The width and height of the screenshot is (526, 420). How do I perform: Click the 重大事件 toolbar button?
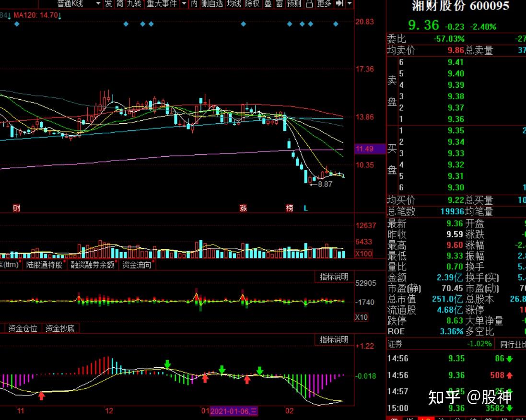(162, 4)
